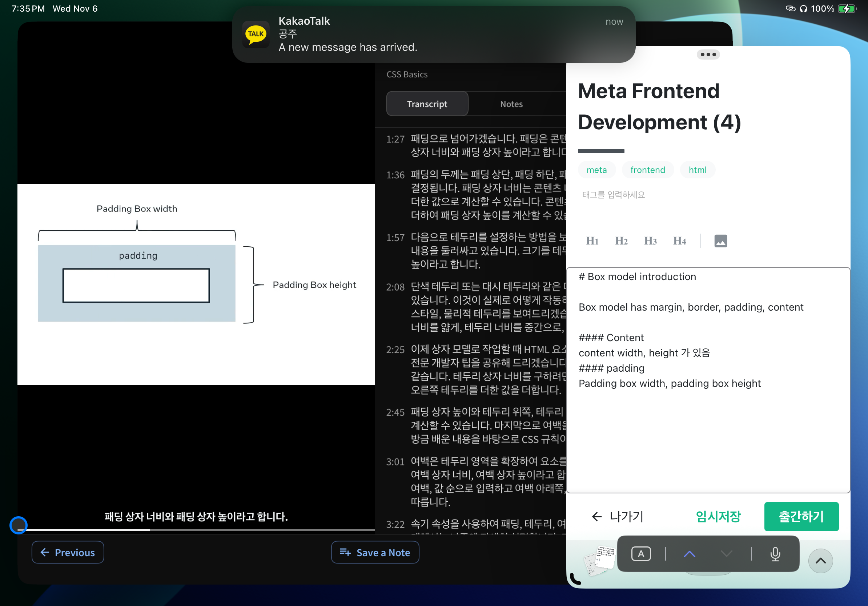The height and width of the screenshot is (606, 868).
Task: Toggle the meta tag chip
Action: pos(596,170)
